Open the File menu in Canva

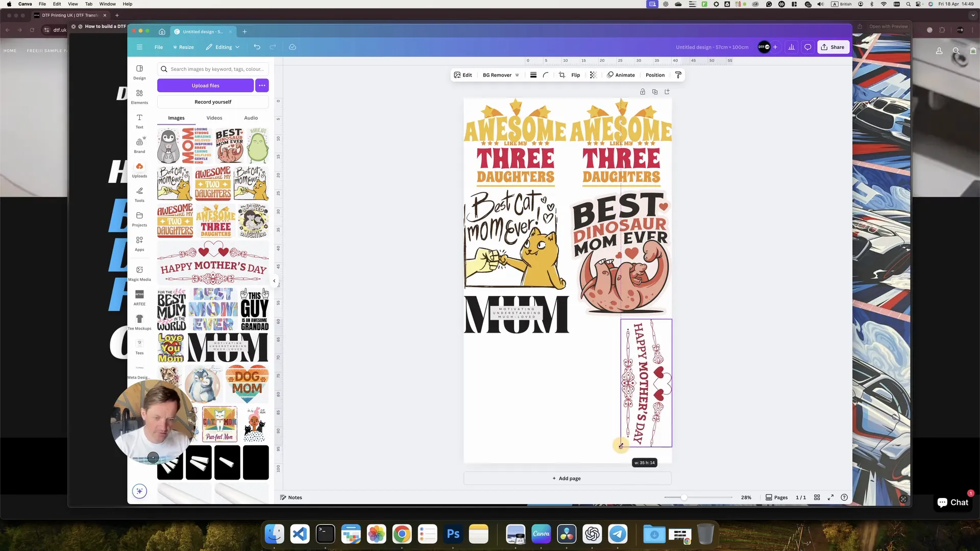click(159, 47)
